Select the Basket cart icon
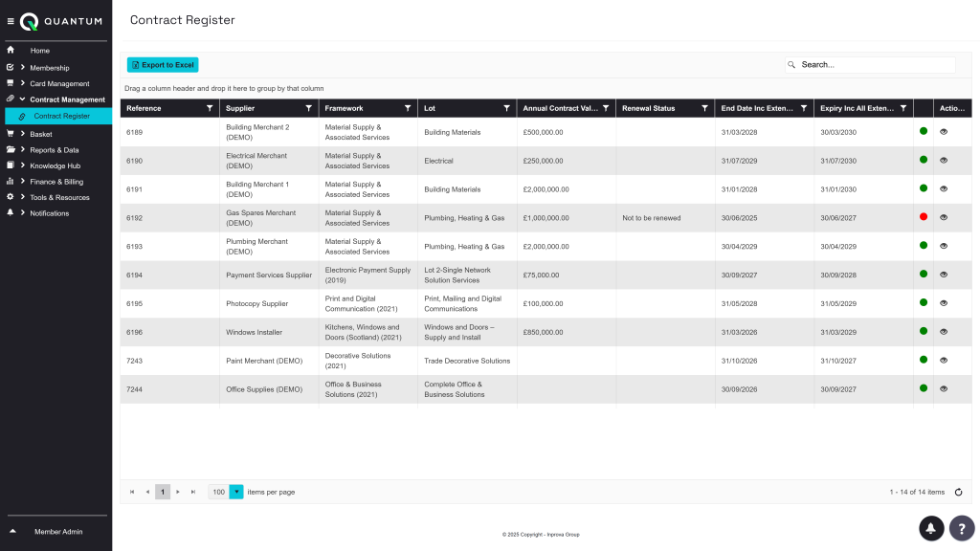This screenshot has height=551, width=980. click(9, 134)
